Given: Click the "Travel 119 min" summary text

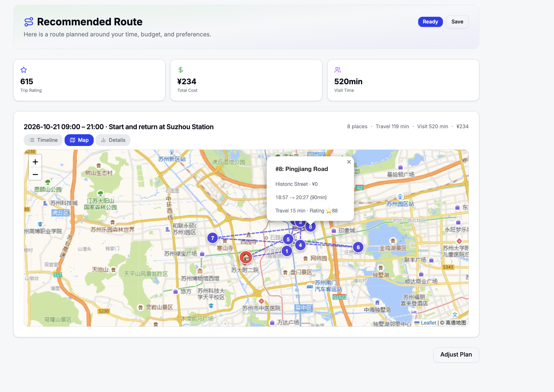Looking at the screenshot, I should [392, 126].
